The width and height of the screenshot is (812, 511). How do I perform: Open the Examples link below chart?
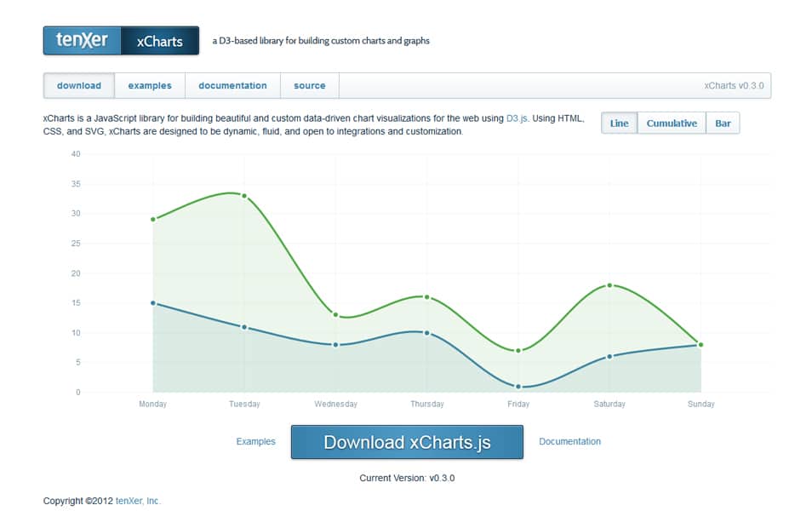256,441
